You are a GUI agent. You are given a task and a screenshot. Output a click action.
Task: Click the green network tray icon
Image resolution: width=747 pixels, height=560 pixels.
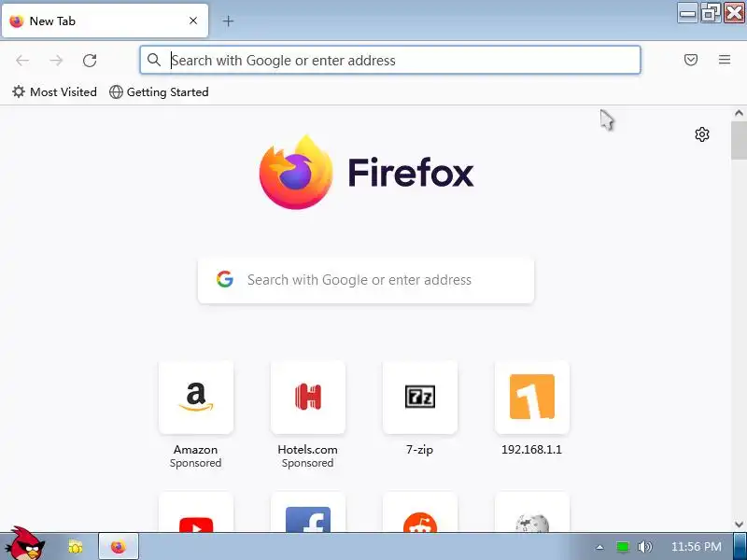coord(622,547)
